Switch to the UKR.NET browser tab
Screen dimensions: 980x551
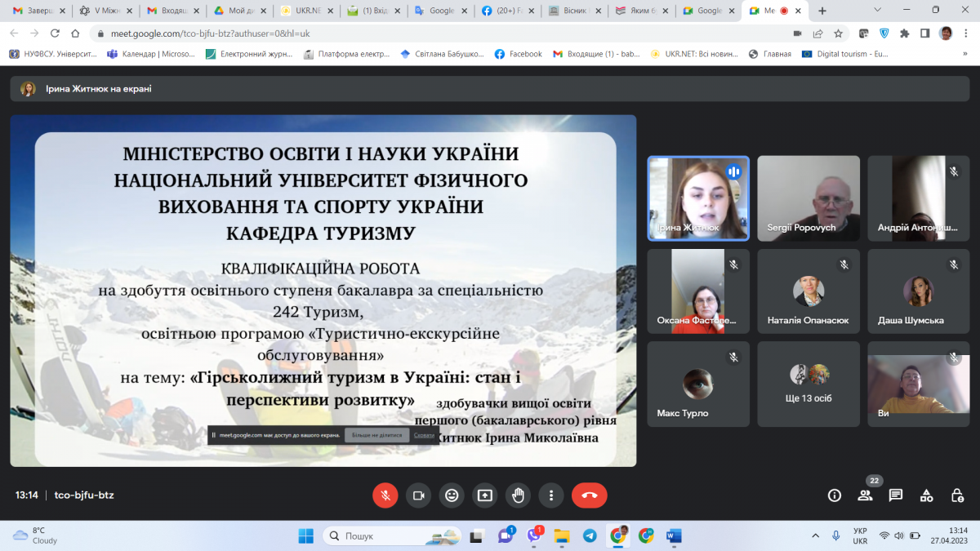(301, 11)
